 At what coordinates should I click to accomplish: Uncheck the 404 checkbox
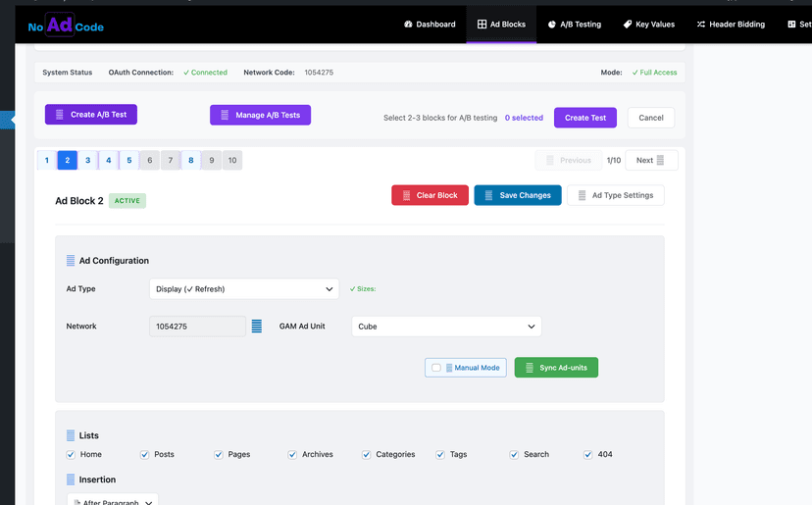(587, 455)
